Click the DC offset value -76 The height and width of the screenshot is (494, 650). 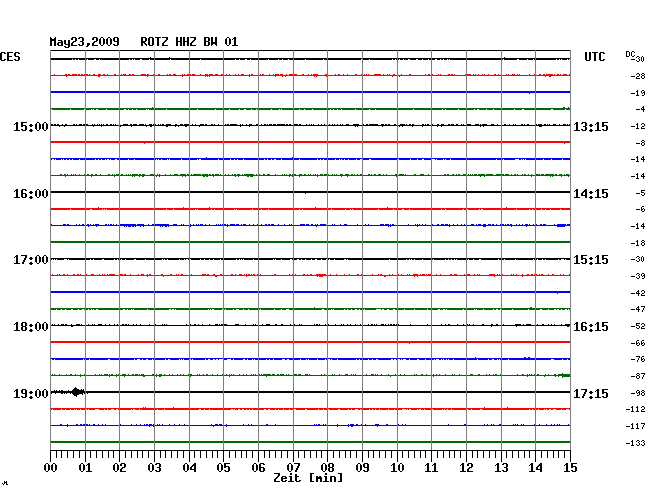pos(638,360)
